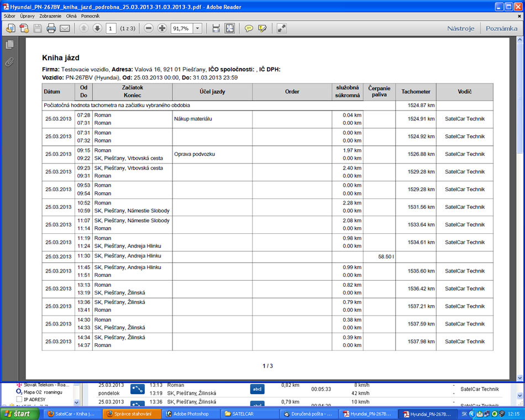Click the Účel jazdy column header
525x420 pixels.
pyautogui.click(x=212, y=91)
